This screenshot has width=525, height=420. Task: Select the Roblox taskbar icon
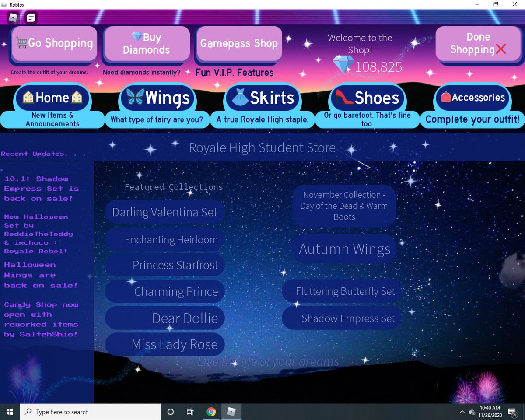coord(231,412)
